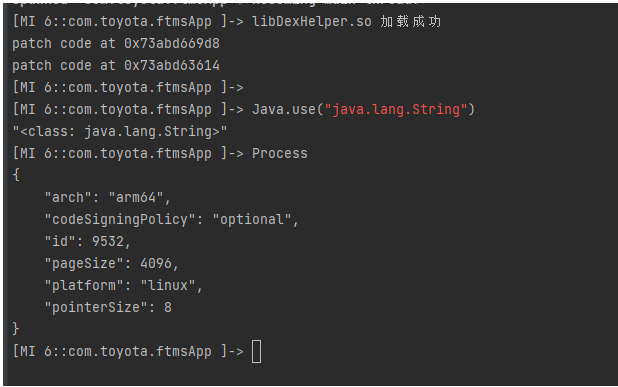
Task: Click the closing curly brace of output
Action: [x=16, y=329]
